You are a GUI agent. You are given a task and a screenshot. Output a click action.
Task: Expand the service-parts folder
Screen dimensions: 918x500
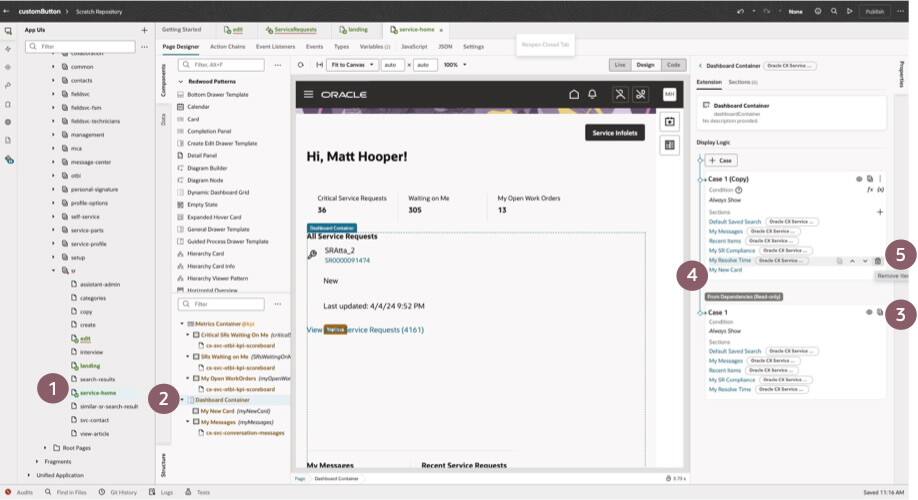coord(53,230)
